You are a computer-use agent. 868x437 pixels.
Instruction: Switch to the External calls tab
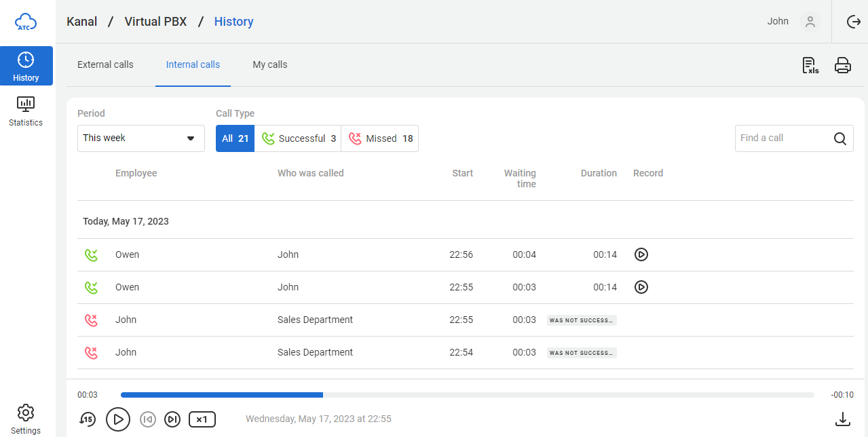pos(105,65)
